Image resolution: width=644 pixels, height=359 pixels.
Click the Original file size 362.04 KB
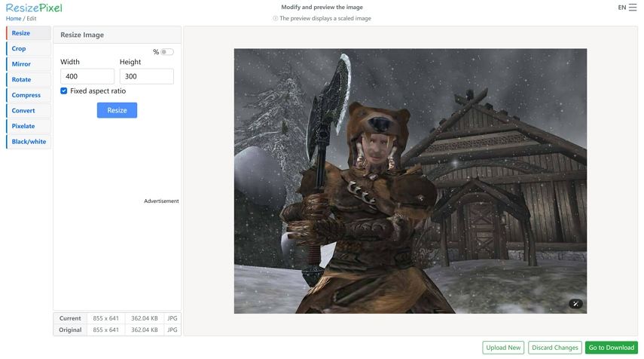click(144, 330)
